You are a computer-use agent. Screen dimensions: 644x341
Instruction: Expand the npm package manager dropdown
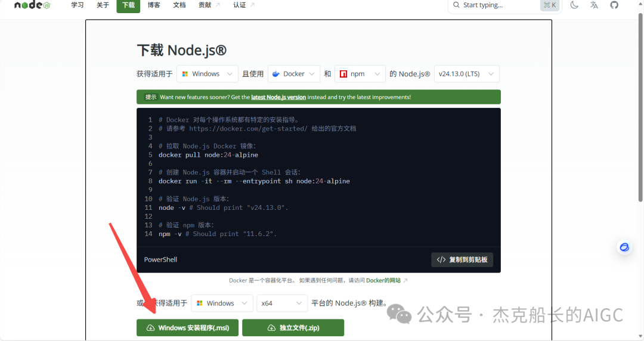pyautogui.click(x=360, y=74)
